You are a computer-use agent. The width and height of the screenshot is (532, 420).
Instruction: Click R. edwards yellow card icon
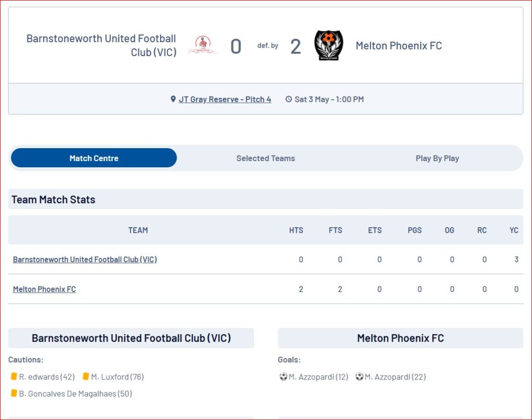pyautogui.click(x=14, y=376)
